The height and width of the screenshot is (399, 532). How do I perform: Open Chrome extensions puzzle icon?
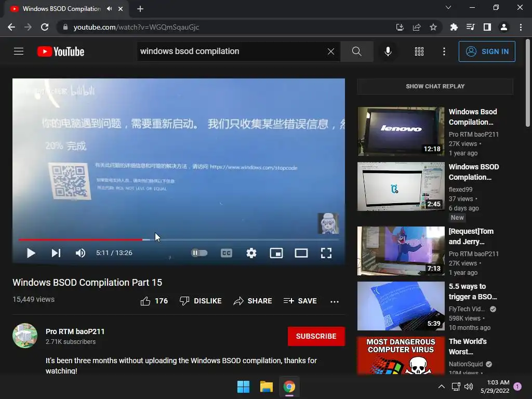point(454,27)
